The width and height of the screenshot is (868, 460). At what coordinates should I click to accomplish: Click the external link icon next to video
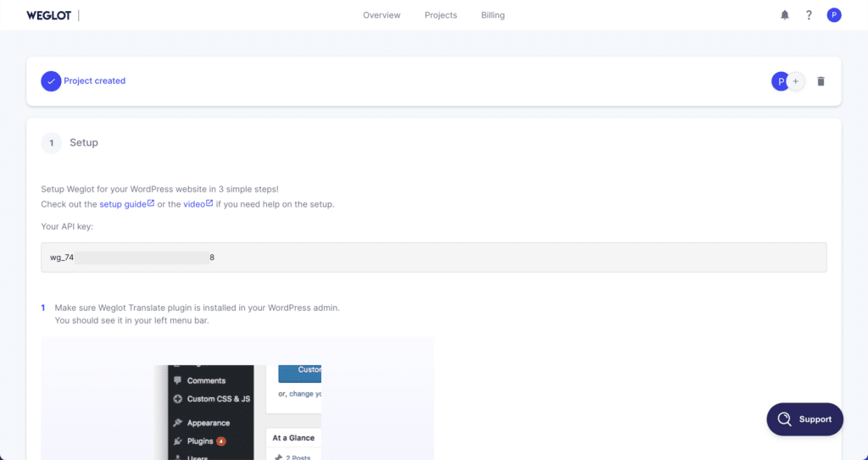pyautogui.click(x=209, y=203)
